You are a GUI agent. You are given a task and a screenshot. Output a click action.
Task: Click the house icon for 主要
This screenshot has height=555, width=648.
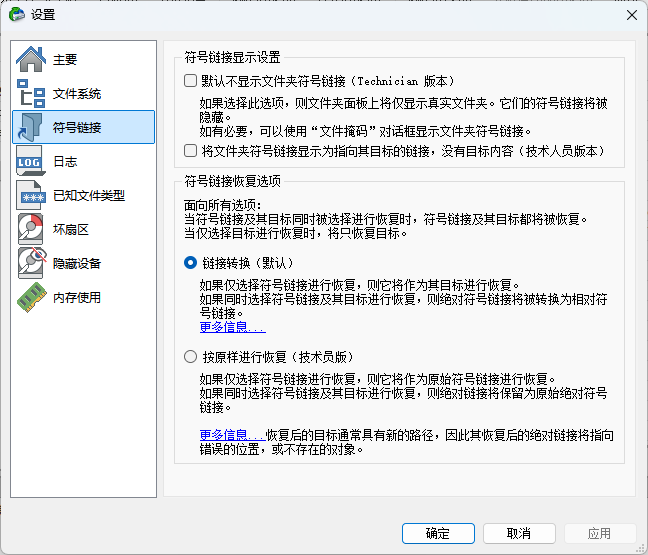click(31, 59)
